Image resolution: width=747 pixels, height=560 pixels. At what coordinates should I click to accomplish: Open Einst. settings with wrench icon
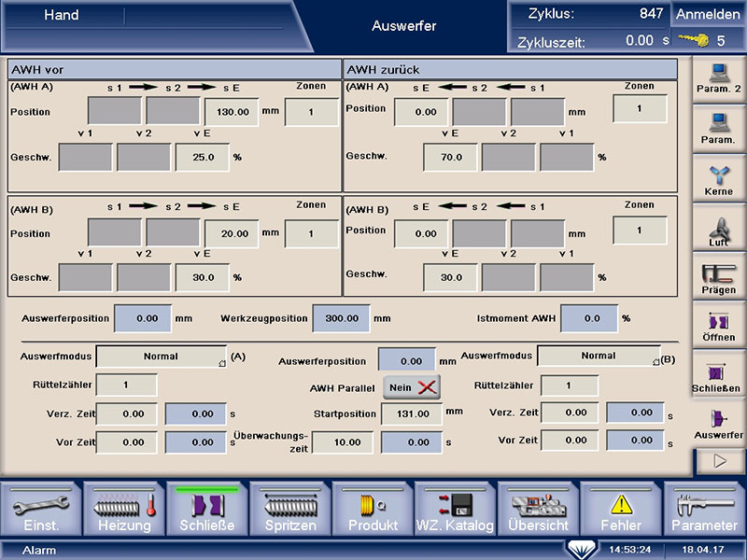click(41, 510)
